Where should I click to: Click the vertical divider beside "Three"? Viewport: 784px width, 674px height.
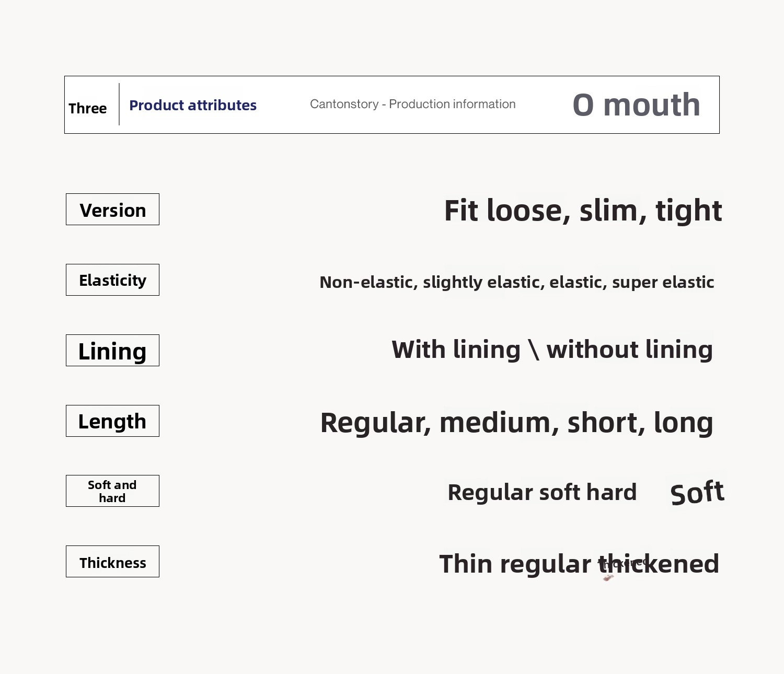click(119, 104)
